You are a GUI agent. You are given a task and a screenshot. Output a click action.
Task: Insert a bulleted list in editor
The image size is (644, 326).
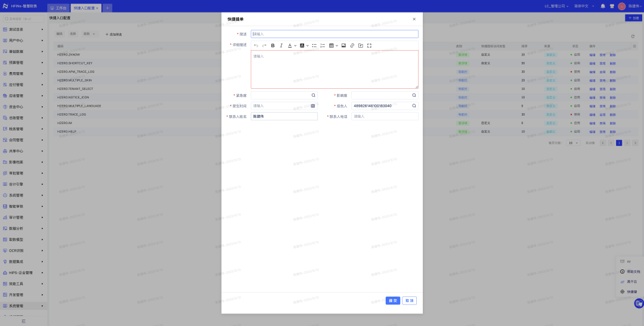[x=314, y=45]
